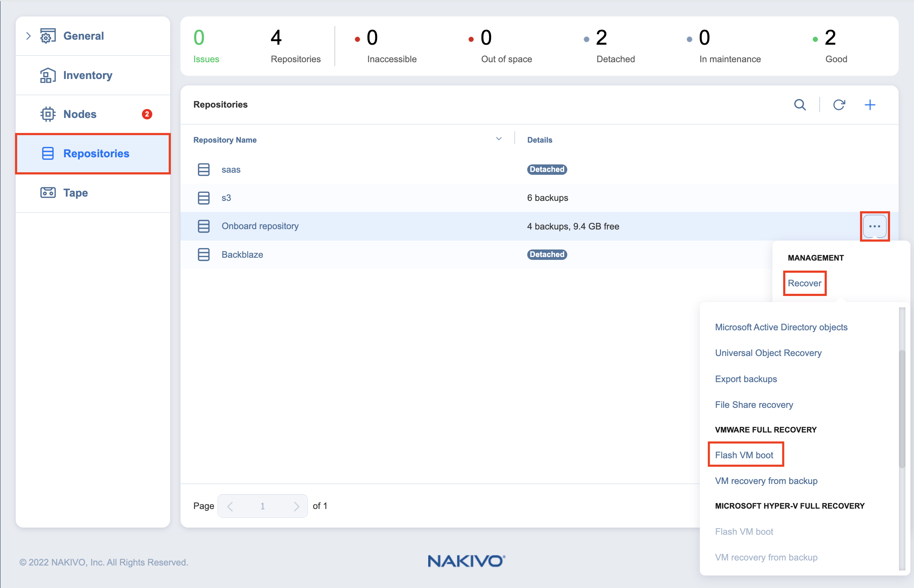This screenshot has height=588, width=914.
Task: Open the Backblaze repository
Action: point(242,254)
